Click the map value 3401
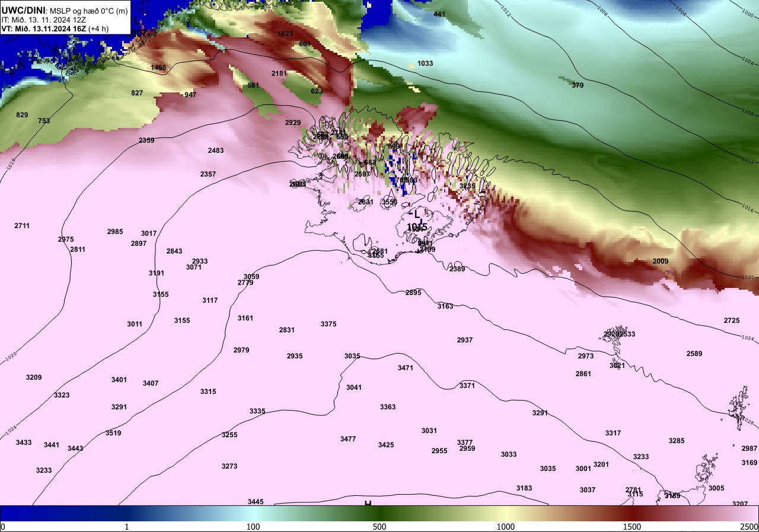Image resolution: width=759 pixels, height=532 pixels. pos(119,380)
